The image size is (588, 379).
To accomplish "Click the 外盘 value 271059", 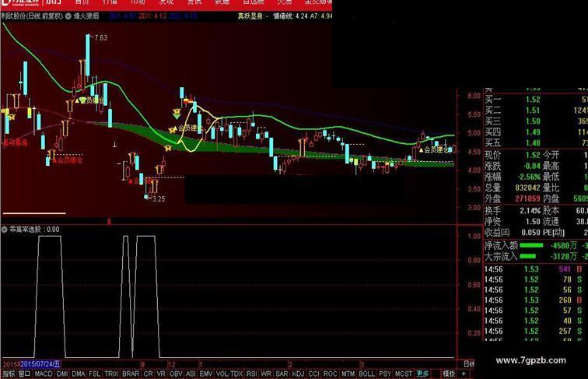I will click(527, 198).
